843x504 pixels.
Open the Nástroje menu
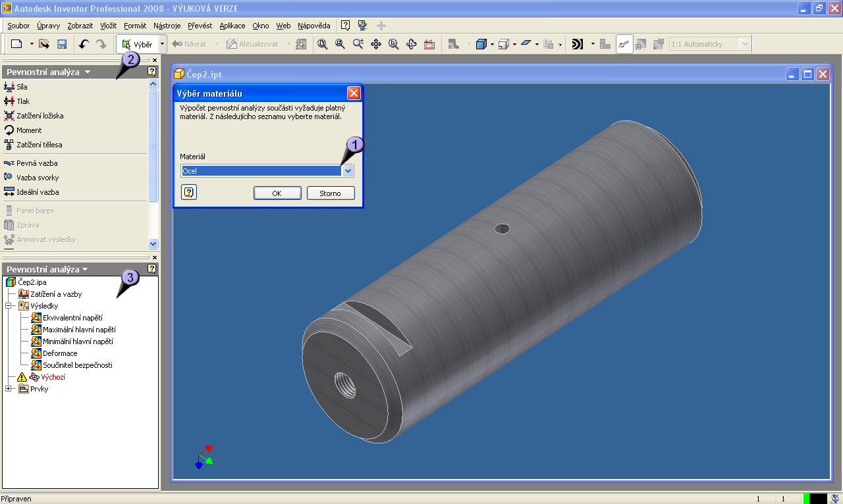tap(167, 26)
